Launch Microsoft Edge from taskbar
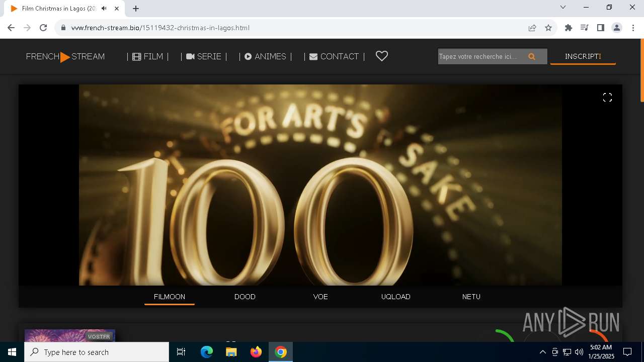The width and height of the screenshot is (644, 362). [207, 352]
